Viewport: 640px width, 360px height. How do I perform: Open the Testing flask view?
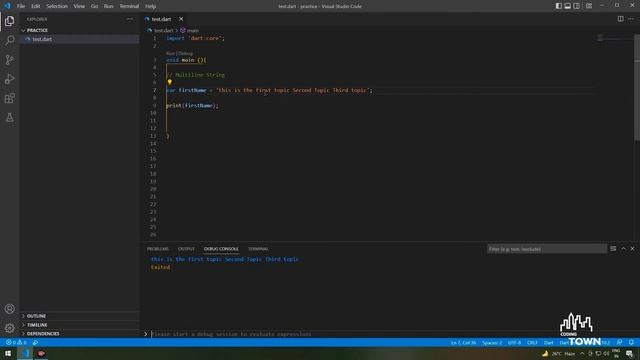(9, 118)
